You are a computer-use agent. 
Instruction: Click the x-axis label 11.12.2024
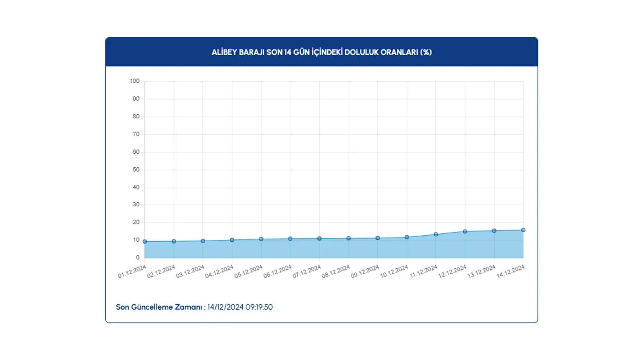click(x=423, y=271)
